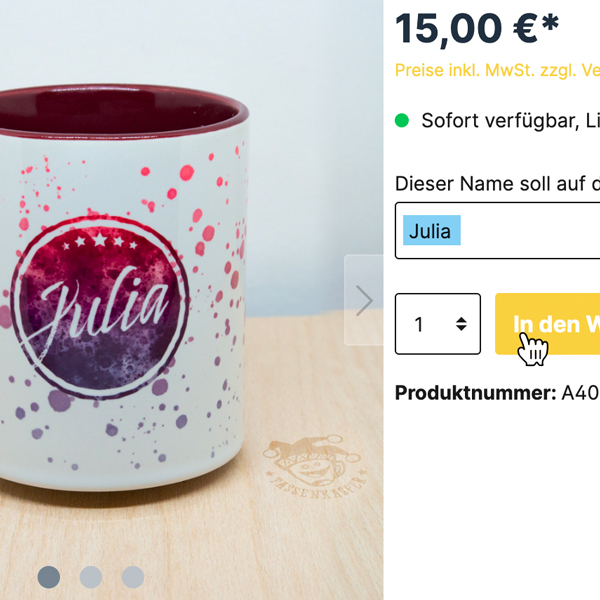The width and height of the screenshot is (600, 600).
Task: Select the first dark carousel dot
Action: pos(49,577)
